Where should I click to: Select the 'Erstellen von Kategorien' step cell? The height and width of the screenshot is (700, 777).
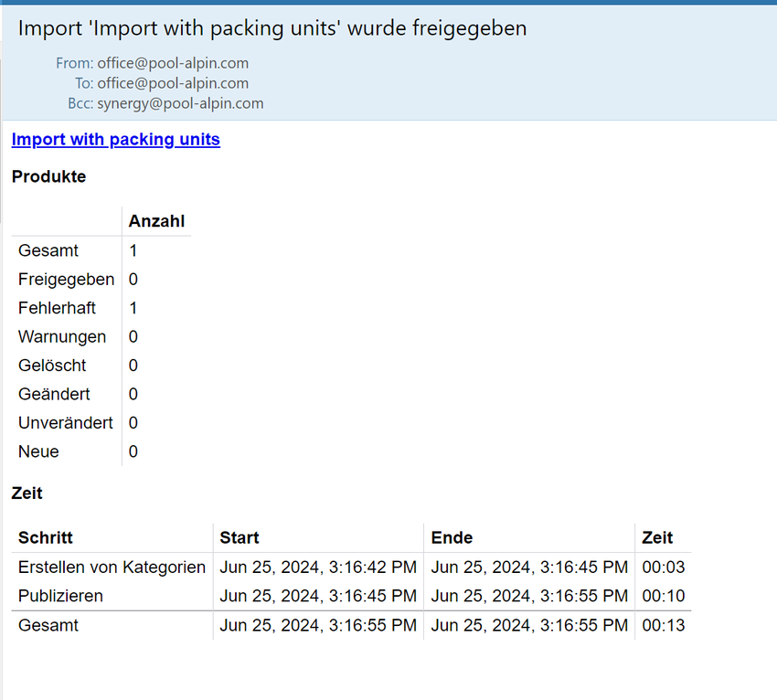[x=112, y=567]
